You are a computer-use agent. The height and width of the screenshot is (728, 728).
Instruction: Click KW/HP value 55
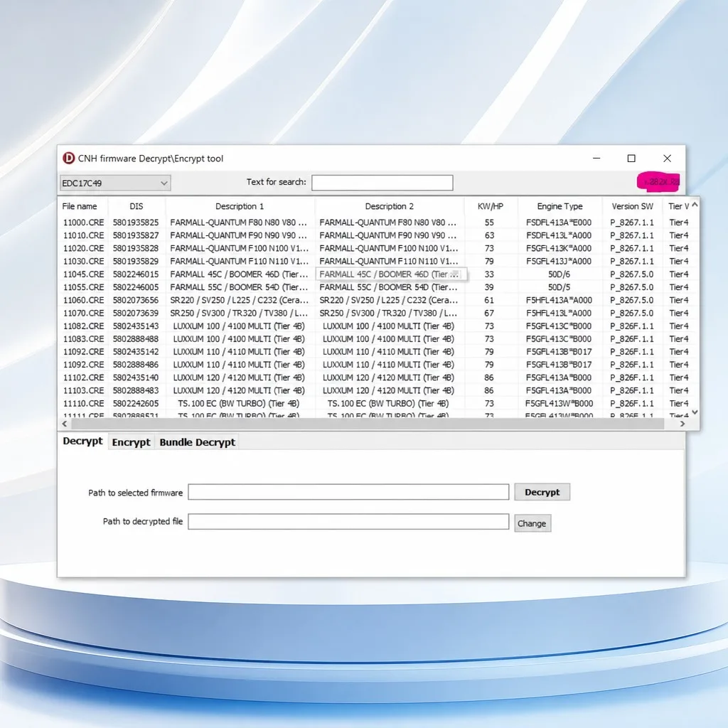coord(489,223)
